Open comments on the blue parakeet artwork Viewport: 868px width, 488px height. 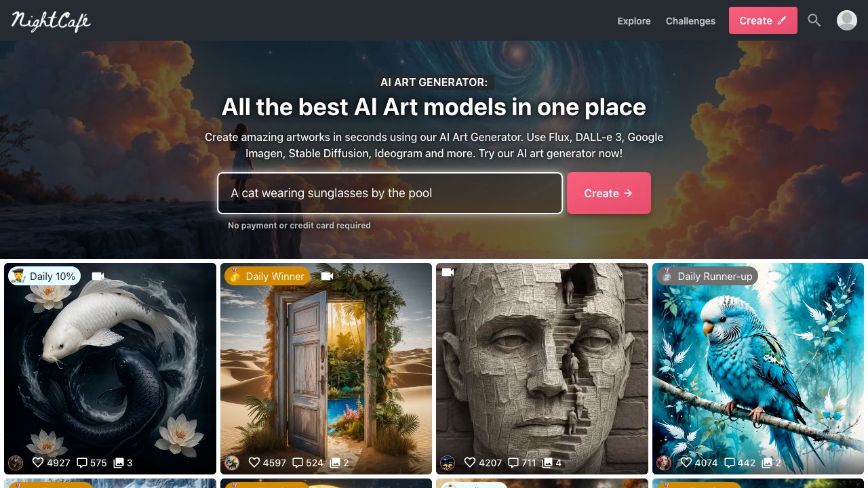(730, 462)
